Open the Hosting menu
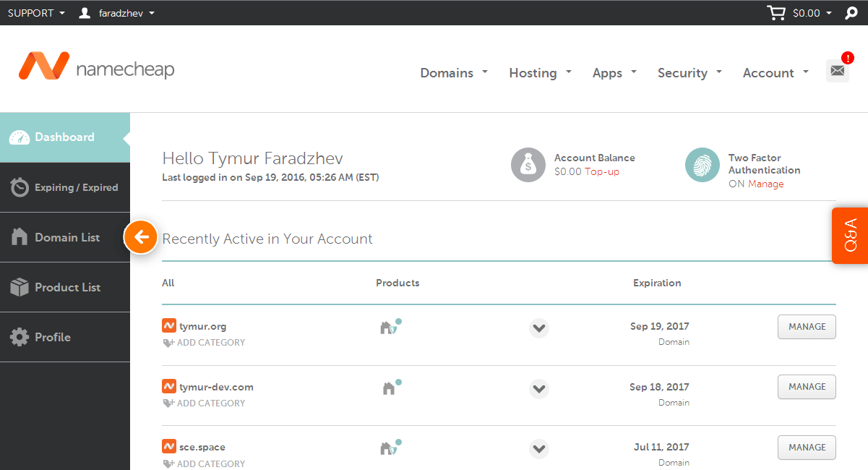 (540, 72)
